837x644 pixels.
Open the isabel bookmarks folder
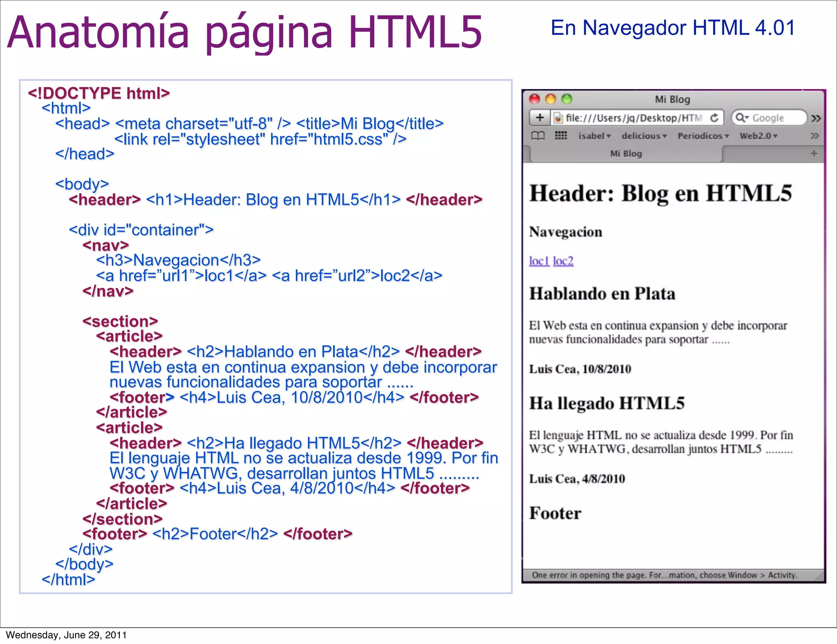tap(594, 136)
